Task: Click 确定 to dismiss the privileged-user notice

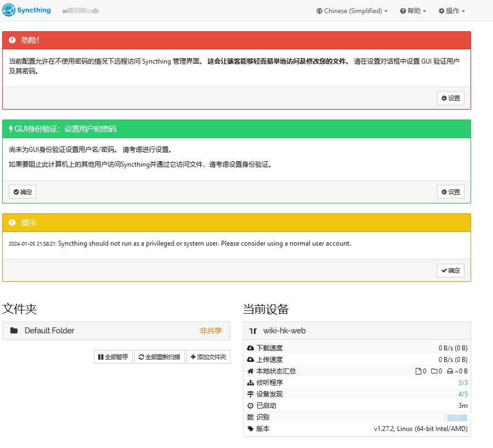Action: tap(450, 270)
